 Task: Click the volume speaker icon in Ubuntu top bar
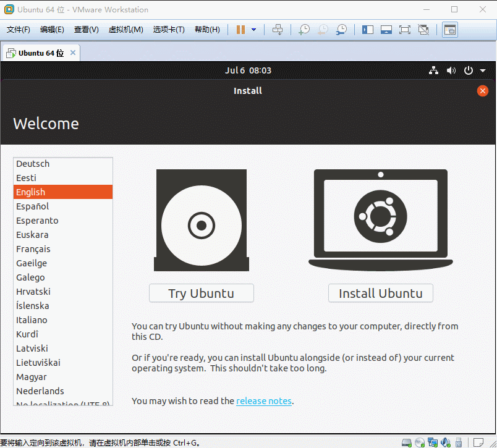[x=451, y=71]
